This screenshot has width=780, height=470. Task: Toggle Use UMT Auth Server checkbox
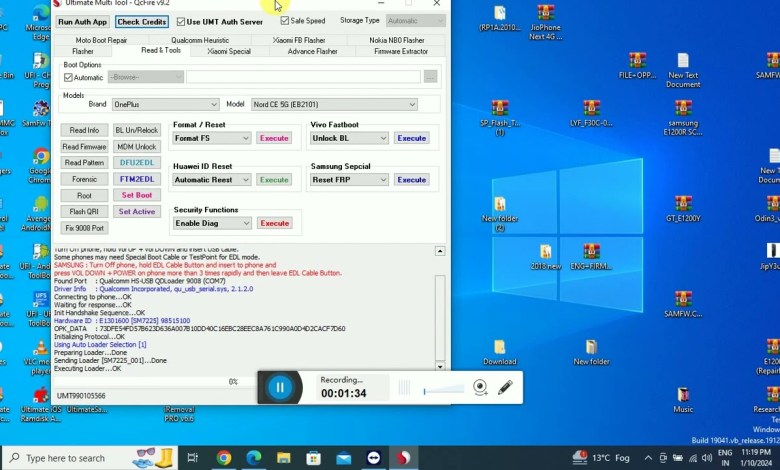point(181,22)
